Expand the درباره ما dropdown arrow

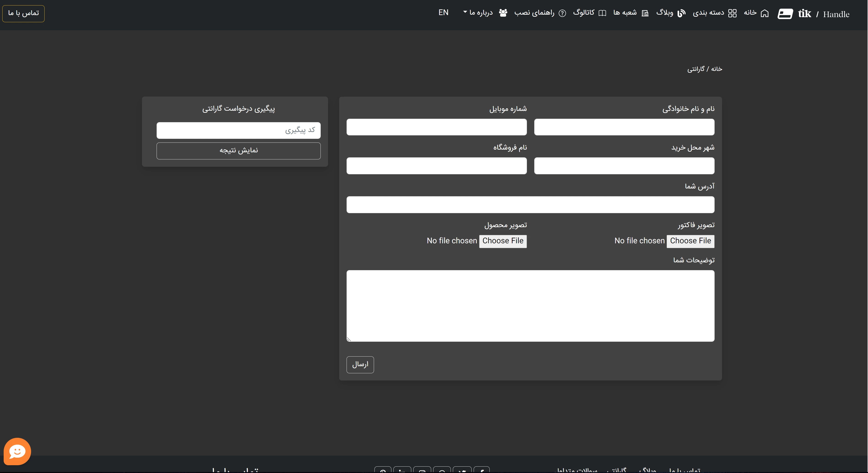465,12
